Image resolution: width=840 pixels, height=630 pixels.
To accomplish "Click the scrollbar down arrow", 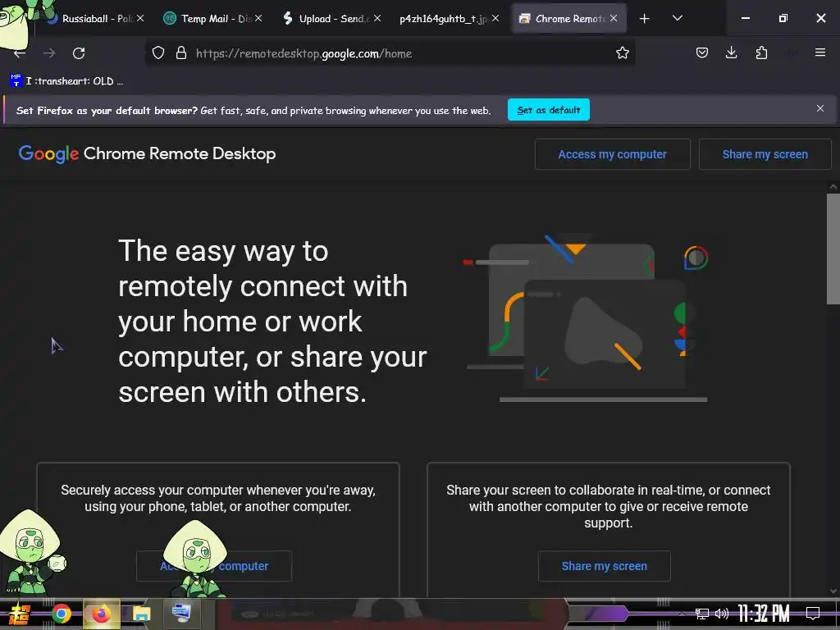I will click(833, 591).
